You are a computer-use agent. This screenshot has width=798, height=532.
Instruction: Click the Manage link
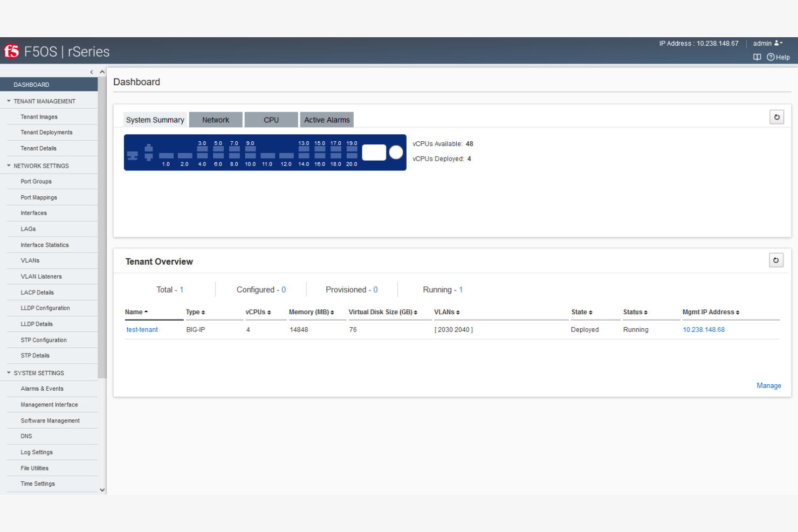[x=769, y=385]
